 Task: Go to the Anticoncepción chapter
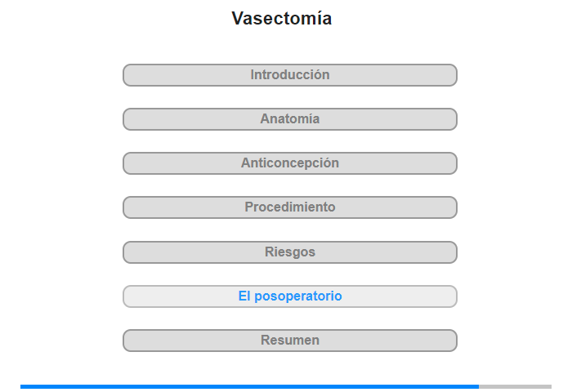click(x=289, y=163)
